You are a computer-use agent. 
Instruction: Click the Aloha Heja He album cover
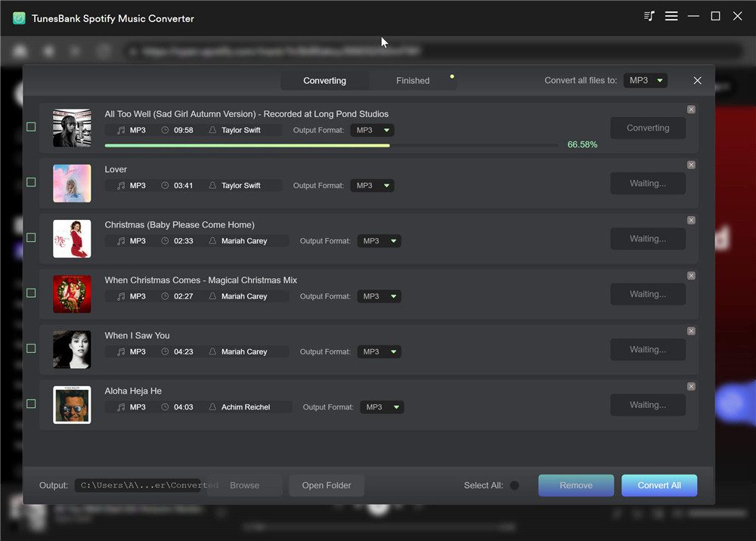tap(72, 405)
